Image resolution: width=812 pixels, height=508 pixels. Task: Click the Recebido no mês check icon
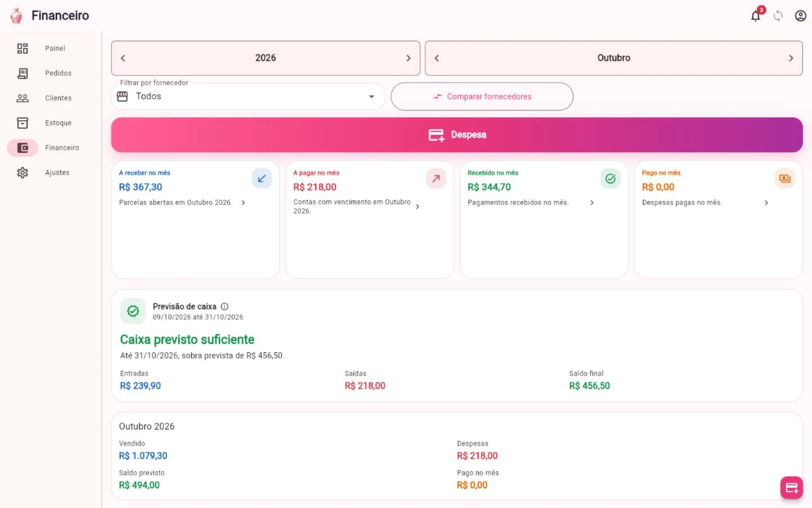tap(610, 178)
